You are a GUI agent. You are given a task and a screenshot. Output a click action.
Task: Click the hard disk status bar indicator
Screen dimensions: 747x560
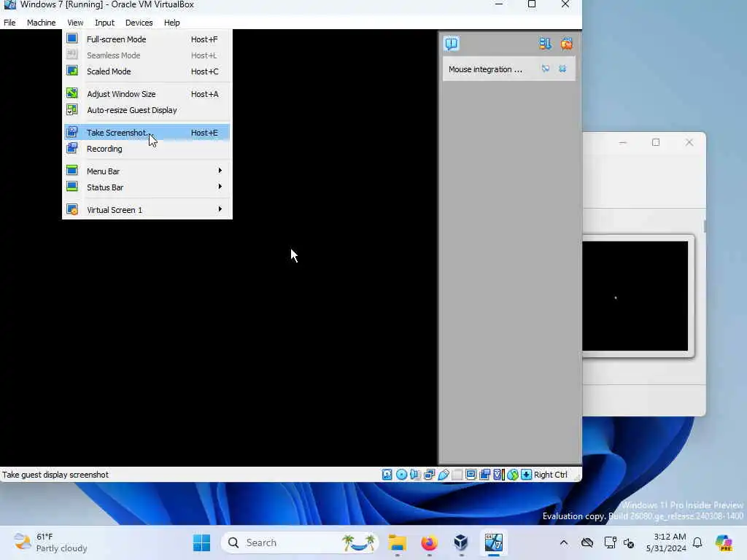pos(387,475)
